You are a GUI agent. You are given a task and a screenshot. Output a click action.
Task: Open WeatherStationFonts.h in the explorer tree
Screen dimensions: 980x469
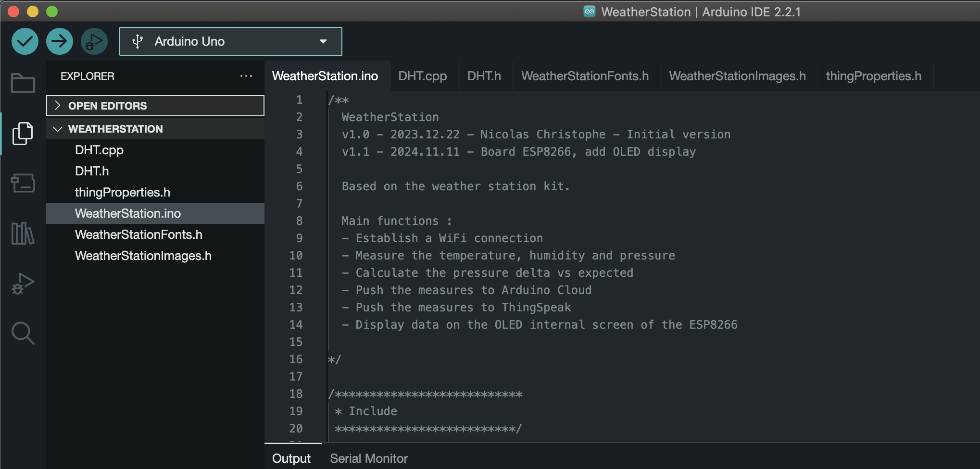[x=155, y=234]
